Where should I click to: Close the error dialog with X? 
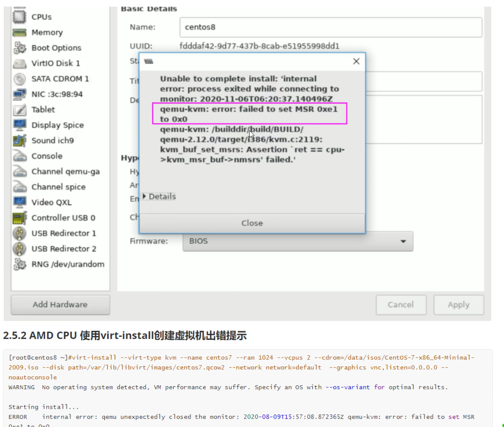(356, 61)
